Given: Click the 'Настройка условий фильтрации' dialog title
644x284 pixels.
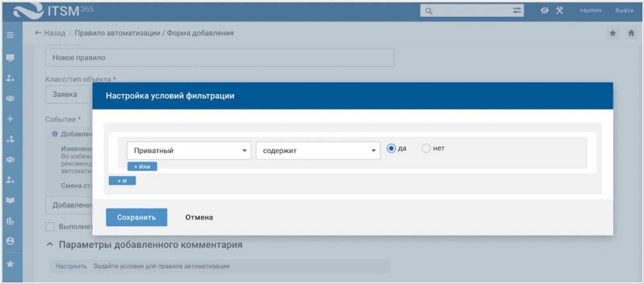Looking at the screenshot, I should tap(170, 96).
